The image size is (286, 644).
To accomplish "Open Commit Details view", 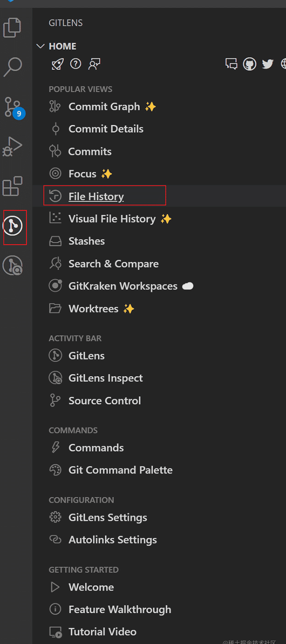I will (x=106, y=129).
